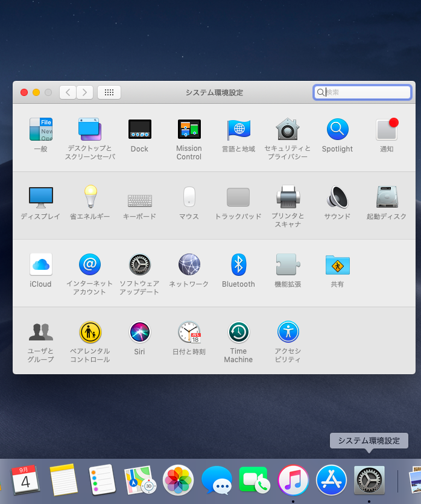This screenshot has width=421, height=504.
Task: Click the back navigation arrow
Action: [x=68, y=92]
